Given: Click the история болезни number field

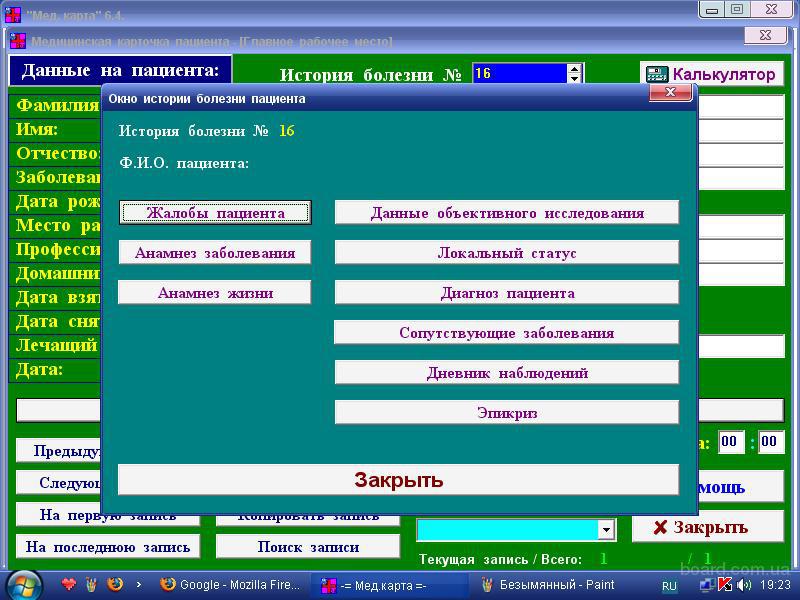Looking at the screenshot, I should coord(518,74).
